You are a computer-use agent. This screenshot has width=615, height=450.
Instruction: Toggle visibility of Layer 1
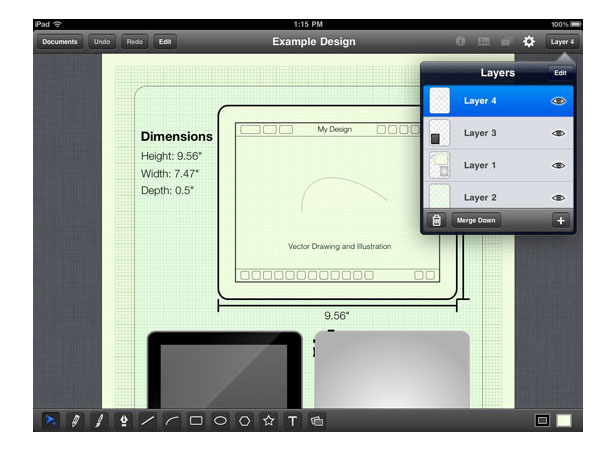tap(558, 165)
